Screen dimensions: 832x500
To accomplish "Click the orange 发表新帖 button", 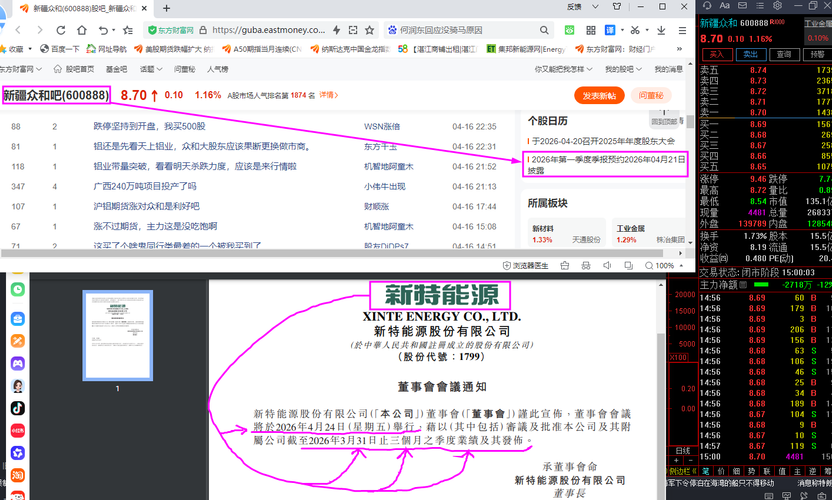I will point(599,96).
